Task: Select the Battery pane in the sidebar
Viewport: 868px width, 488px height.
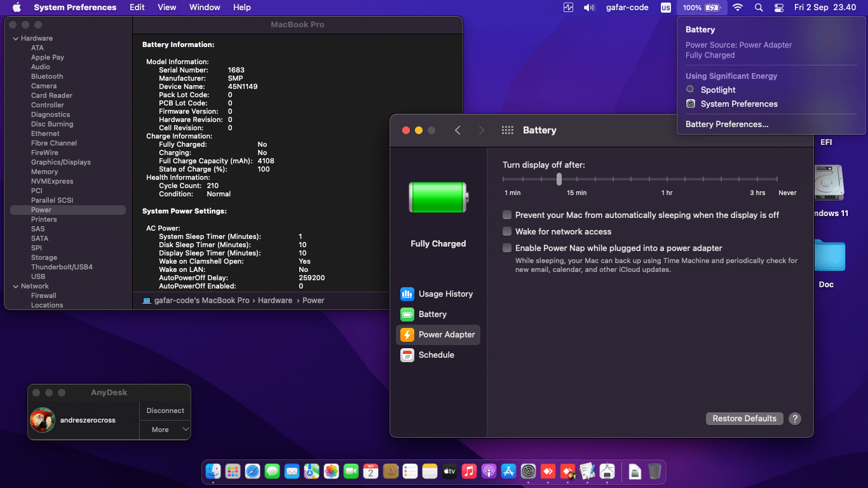Action: pyautogui.click(x=438, y=314)
